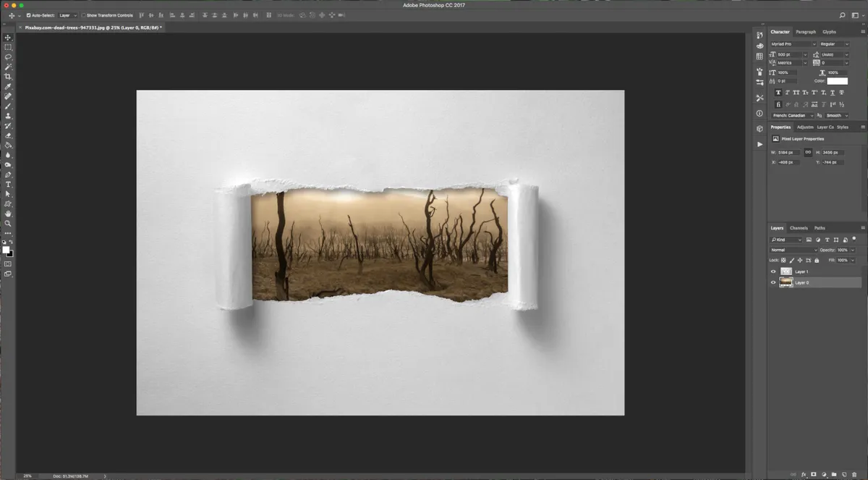Viewport: 868px width, 480px height.
Task: Switch to the Paths tab
Action: (820, 228)
